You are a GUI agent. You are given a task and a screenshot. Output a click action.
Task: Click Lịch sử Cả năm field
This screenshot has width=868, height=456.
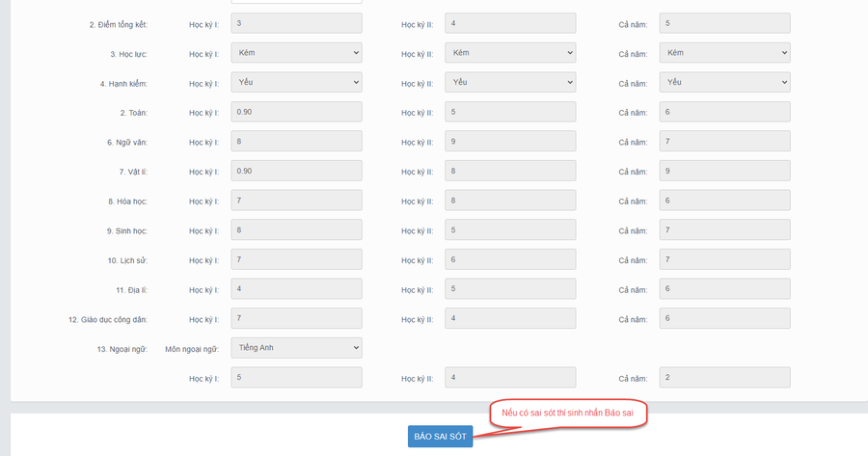tap(724, 259)
